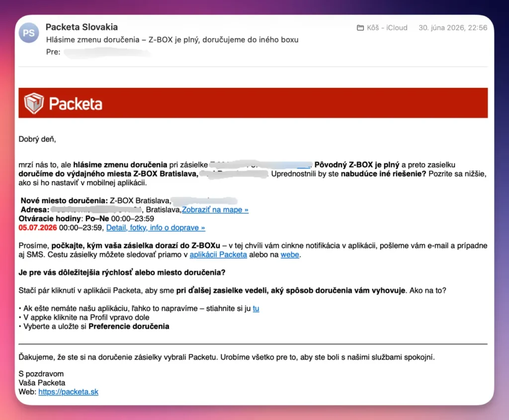Open 'Detail, fotky, info o doprave »' link

pyautogui.click(x=156, y=228)
